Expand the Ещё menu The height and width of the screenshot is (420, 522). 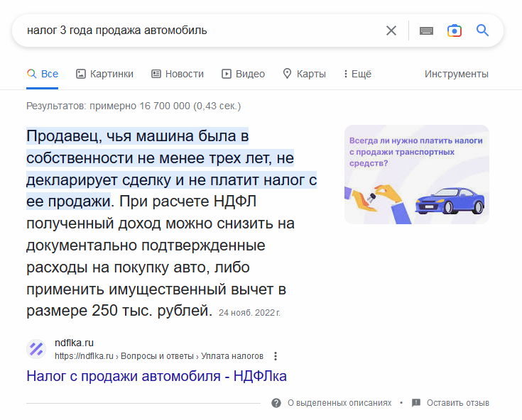click(358, 74)
